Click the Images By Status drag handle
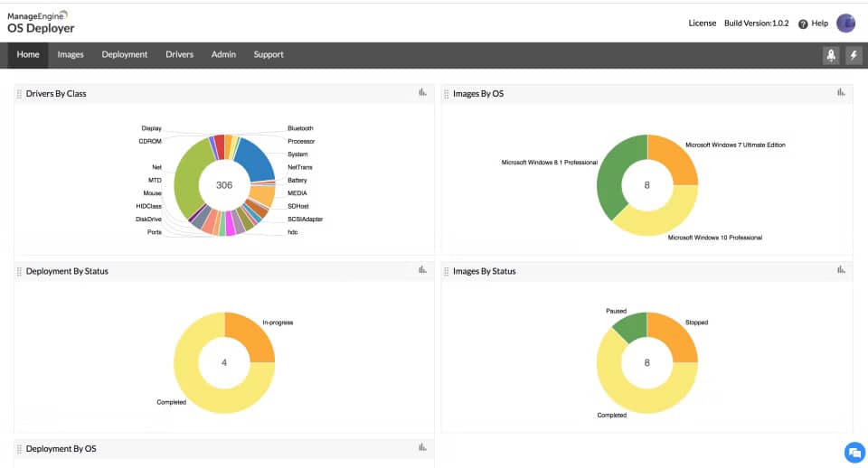Image resolution: width=868 pixels, height=468 pixels. coord(446,272)
